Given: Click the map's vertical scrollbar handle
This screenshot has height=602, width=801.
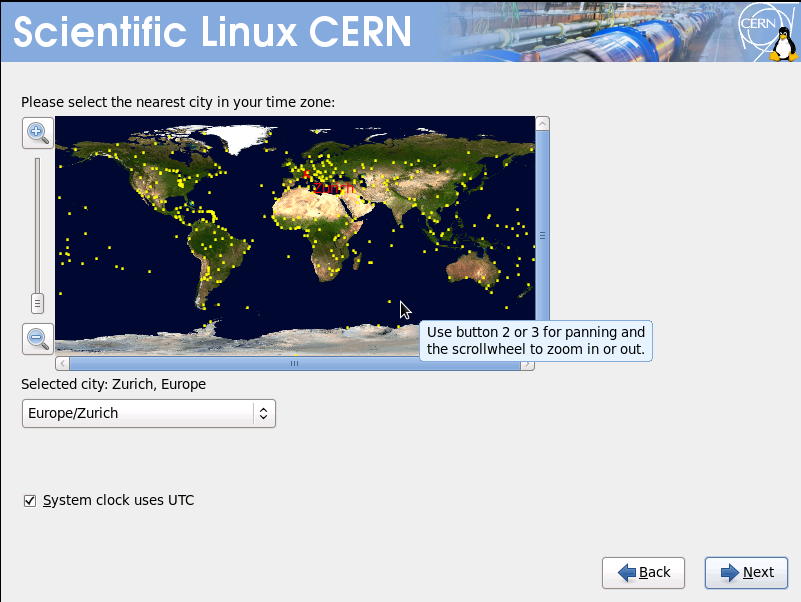Looking at the screenshot, I should (x=543, y=235).
